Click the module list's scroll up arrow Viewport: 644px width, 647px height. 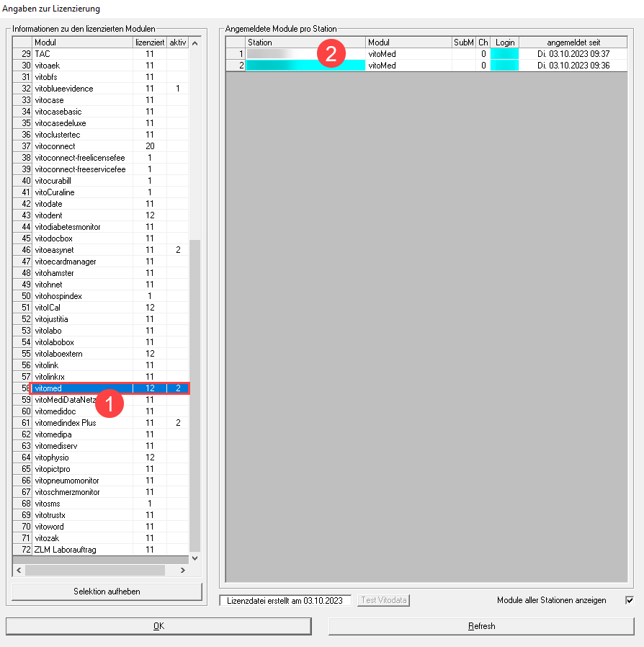coord(194,43)
